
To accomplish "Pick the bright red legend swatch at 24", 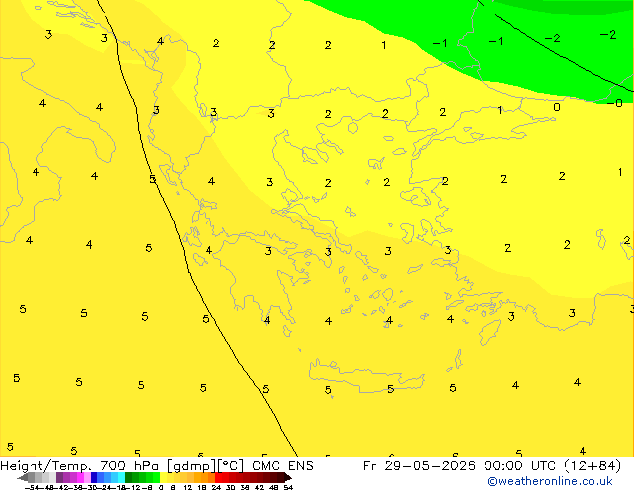I will (x=218, y=477).
